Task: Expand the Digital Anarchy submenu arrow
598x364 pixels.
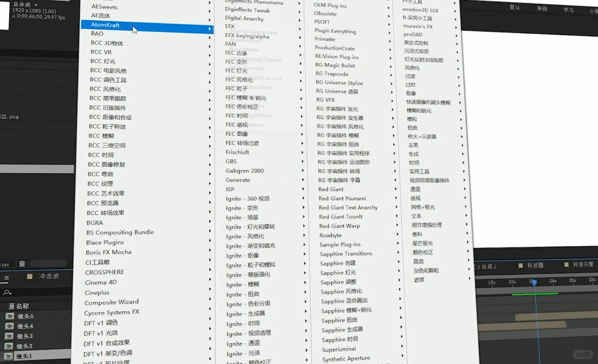Action: tap(299, 20)
